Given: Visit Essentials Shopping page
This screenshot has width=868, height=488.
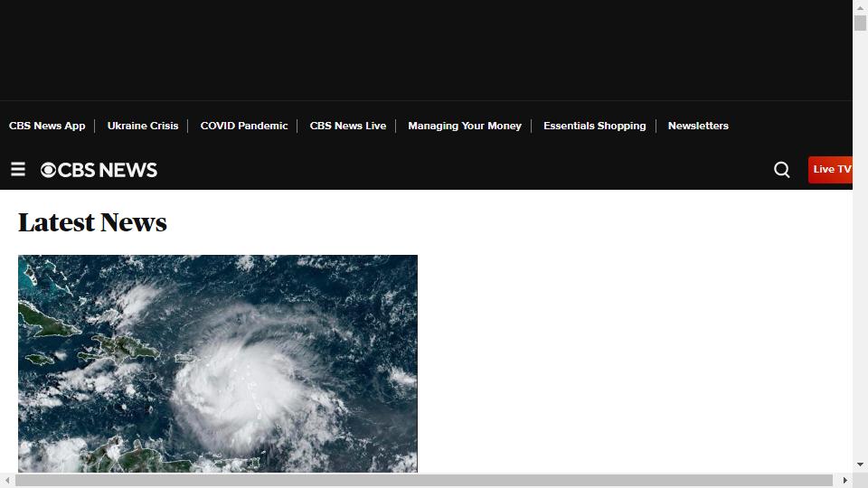Looking at the screenshot, I should click(x=595, y=126).
